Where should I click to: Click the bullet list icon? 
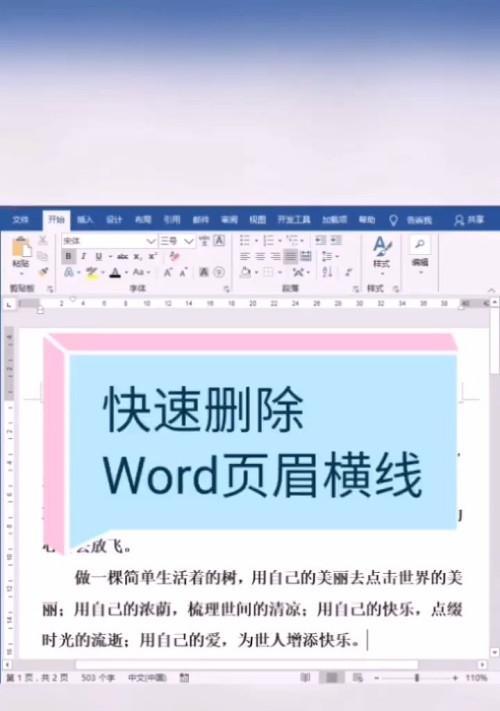(245, 240)
